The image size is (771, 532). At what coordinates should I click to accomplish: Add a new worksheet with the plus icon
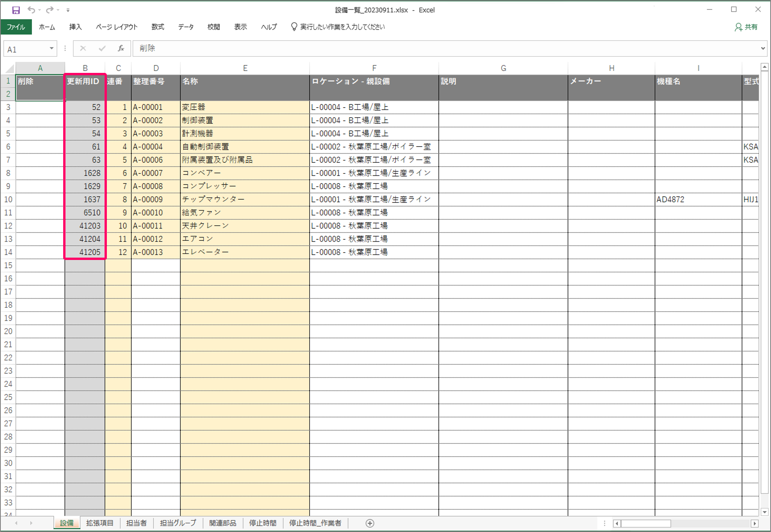click(370, 523)
